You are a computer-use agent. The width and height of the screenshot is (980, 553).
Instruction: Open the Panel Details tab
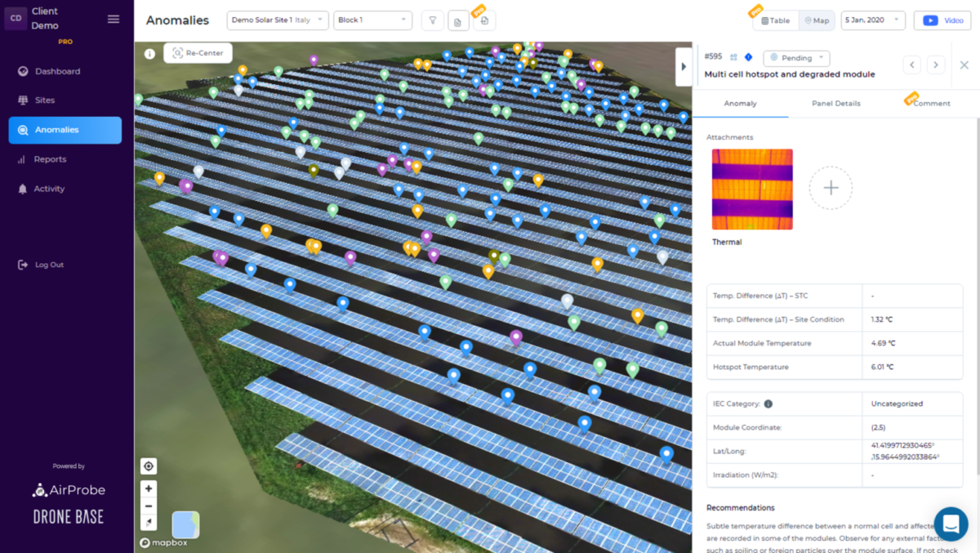835,104
